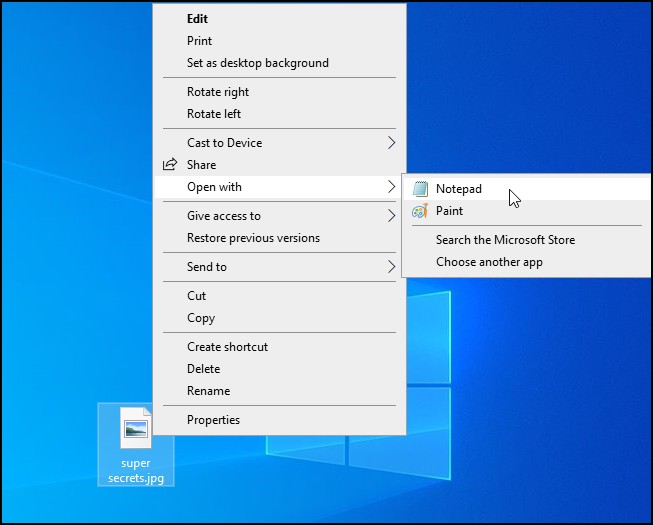The image size is (653, 525).
Task: Select Rename from the menu
Action: pyautogui.click(x=208, y=391)
